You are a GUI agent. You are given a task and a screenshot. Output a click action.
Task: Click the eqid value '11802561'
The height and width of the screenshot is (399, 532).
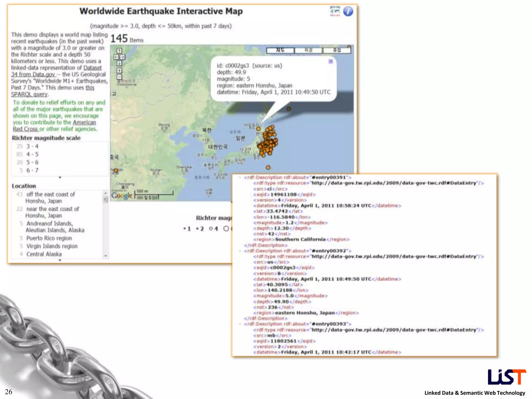[283, 341]
